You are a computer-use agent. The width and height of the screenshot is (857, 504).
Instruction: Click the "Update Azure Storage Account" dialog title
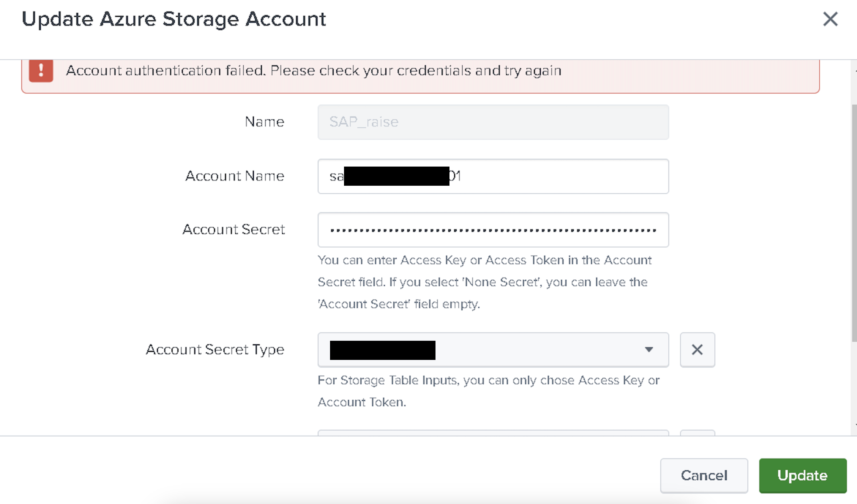pos(174,19)
